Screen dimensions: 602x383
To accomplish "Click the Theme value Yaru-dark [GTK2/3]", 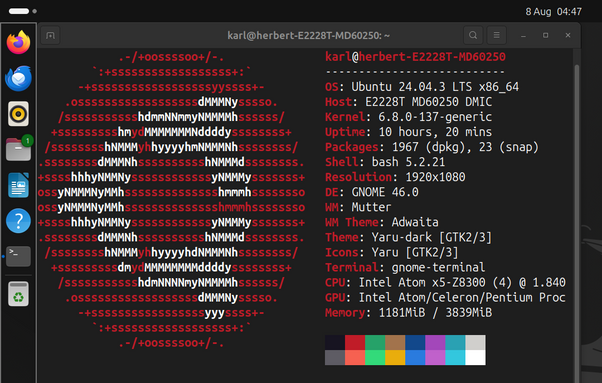I will 432,237.
